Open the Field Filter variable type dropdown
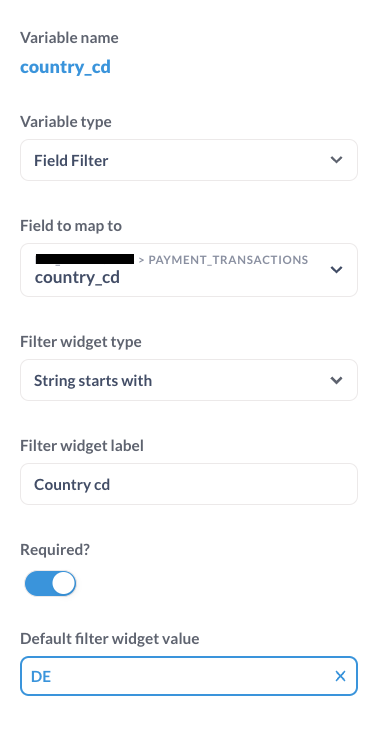Image resolution: width=382 pixels, height=730 pixels. tap(188, 160)
